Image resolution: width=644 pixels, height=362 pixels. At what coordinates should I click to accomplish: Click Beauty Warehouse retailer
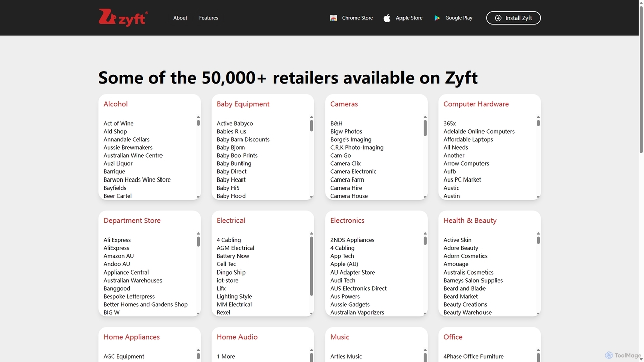(467, 312)
